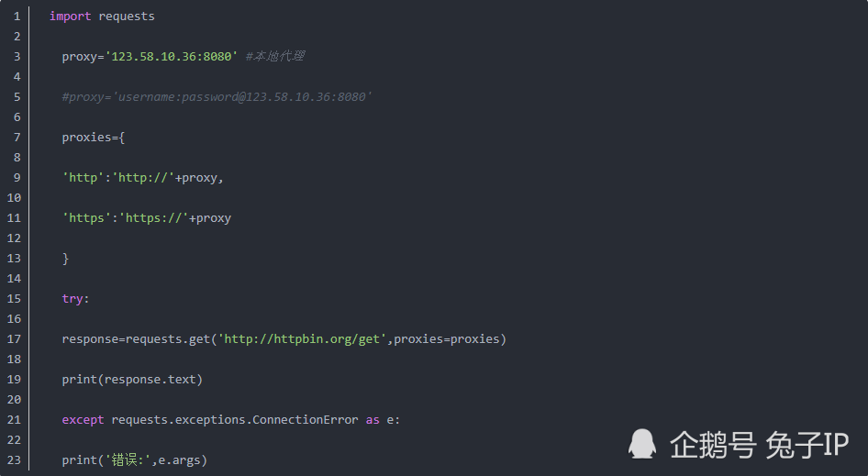Click 'print(response.text)' on line 19
Viewport: 868px width, 476px height.
pyautogui.click(x=132, y=380)
